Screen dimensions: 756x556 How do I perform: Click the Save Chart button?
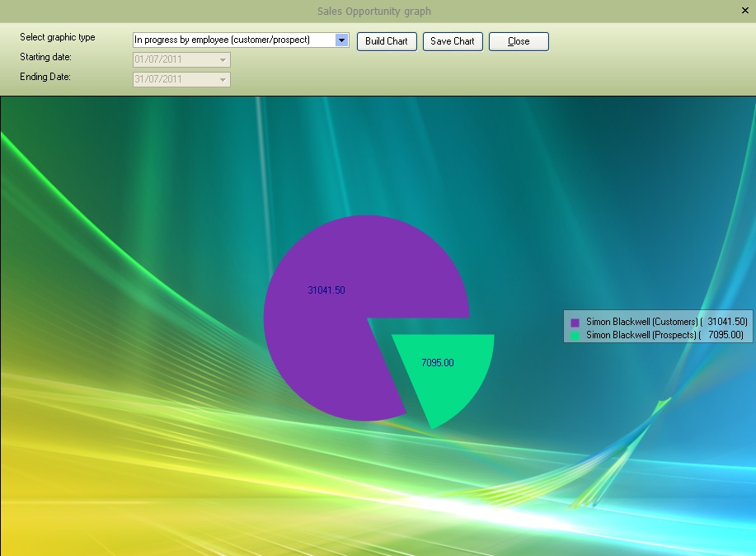pos(453,41)
